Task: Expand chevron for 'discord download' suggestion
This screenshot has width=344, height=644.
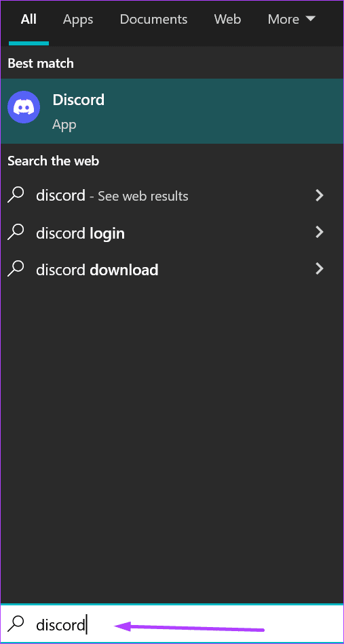Action: pyautogui.click(x=320, y=269)
